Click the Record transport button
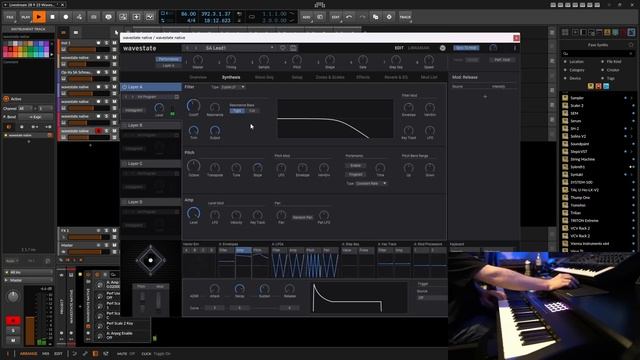 tap(66, 17)
